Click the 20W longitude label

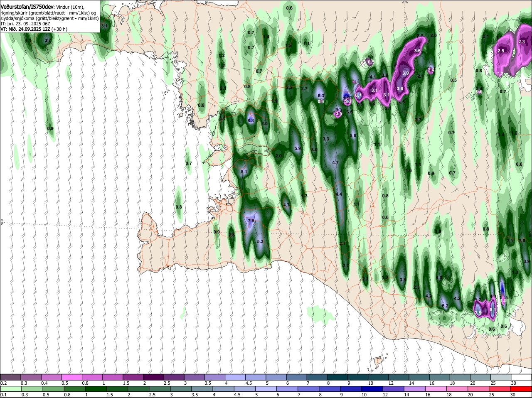click(405, 2)
